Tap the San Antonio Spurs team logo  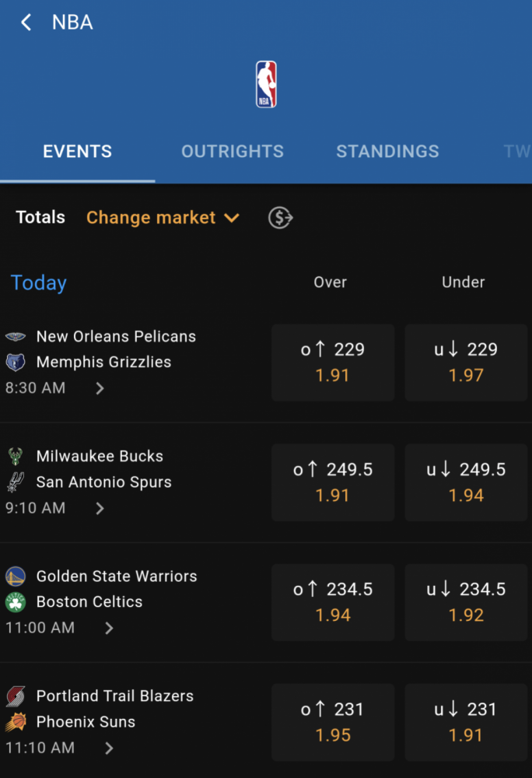click(x=16, y=482)
